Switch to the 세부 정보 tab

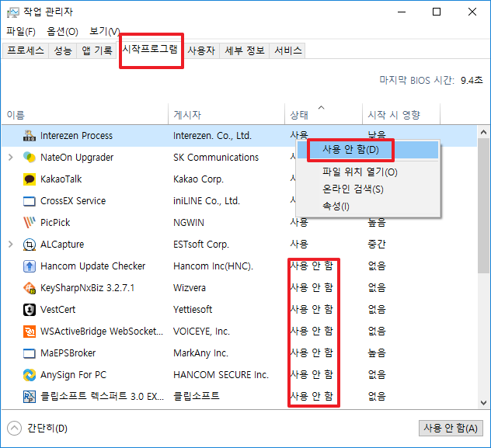(x=245, y=50)
